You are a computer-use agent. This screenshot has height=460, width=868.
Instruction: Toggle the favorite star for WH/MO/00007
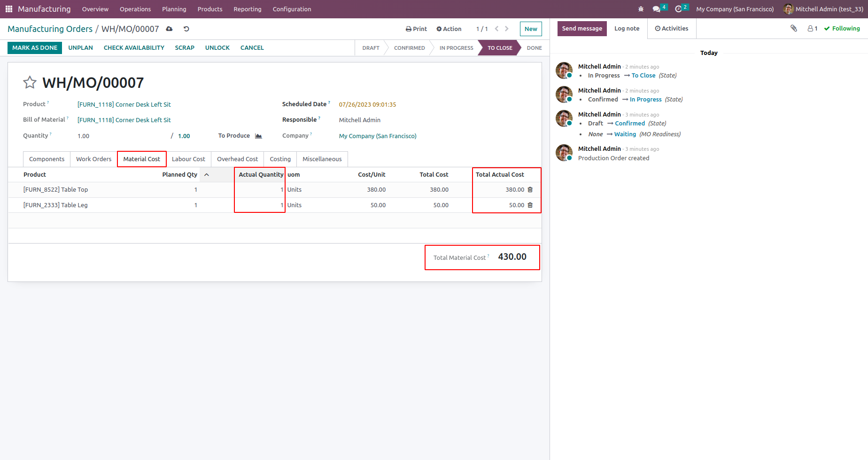pyautogui.click(x=30, y=83)
